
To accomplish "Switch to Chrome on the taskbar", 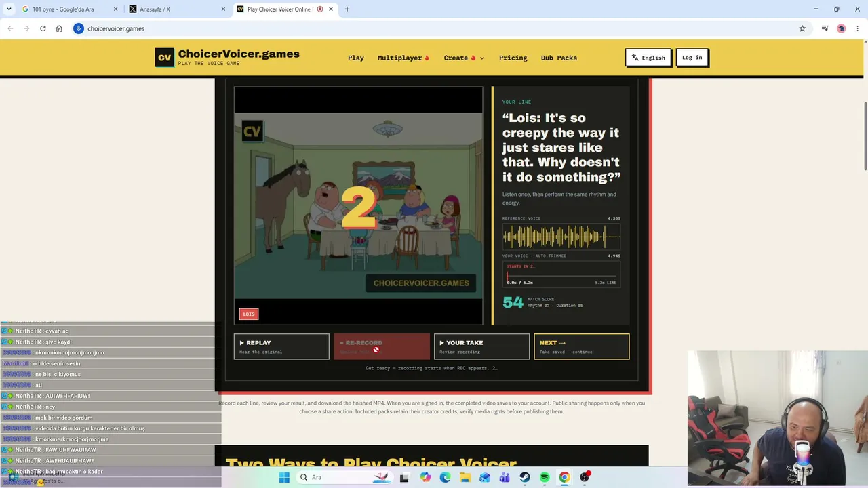I will point(564,477).
